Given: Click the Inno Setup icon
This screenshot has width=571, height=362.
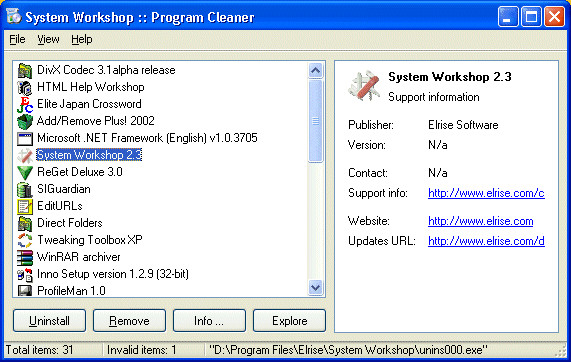Looking at the screenshot, I should click(25, 274).
